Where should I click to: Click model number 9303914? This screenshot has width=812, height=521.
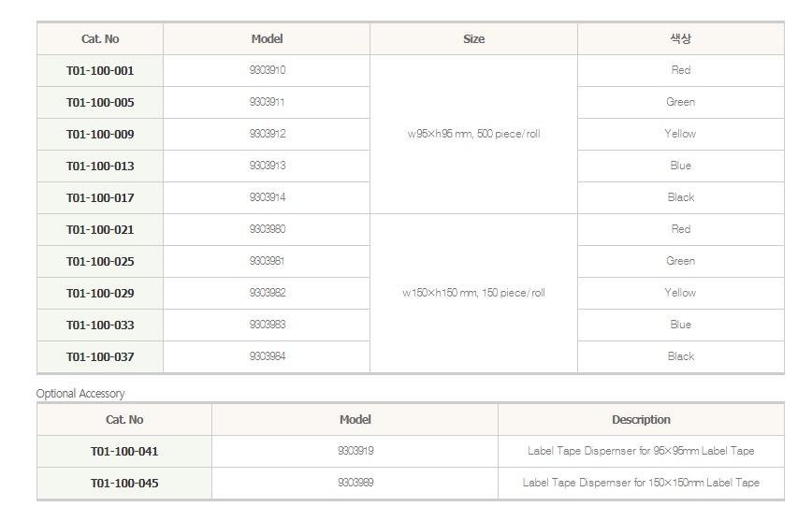click(268, 197)
